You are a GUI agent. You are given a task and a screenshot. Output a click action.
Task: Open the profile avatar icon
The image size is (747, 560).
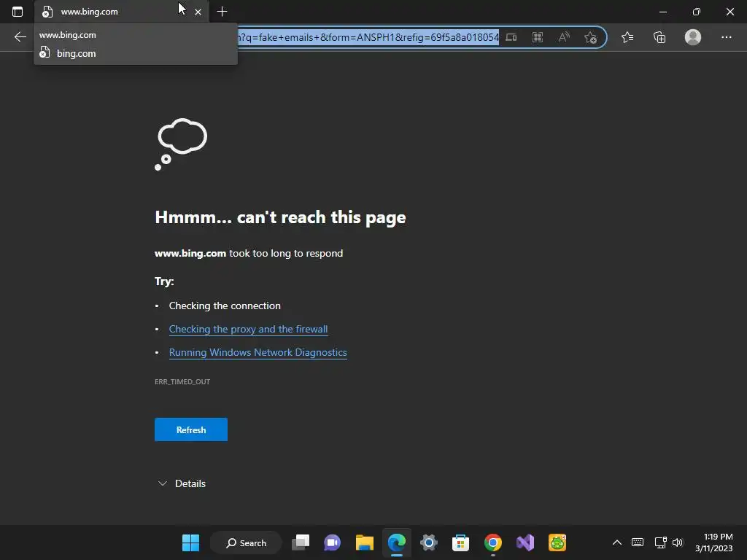(693, 37)
